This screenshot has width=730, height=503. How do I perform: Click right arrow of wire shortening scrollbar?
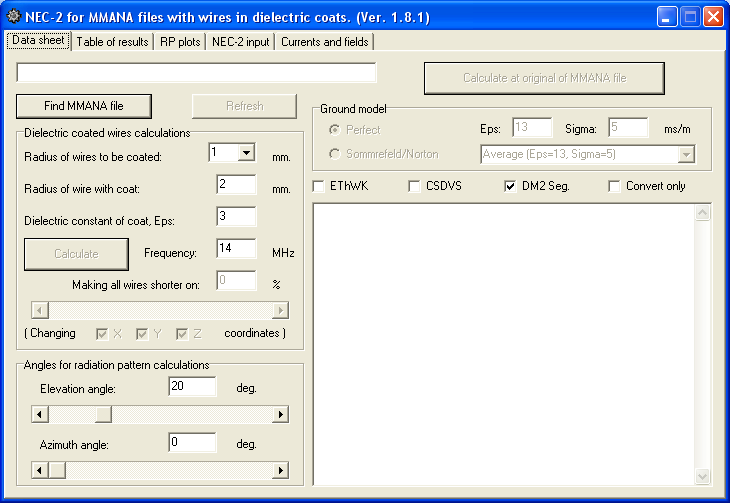280,310
